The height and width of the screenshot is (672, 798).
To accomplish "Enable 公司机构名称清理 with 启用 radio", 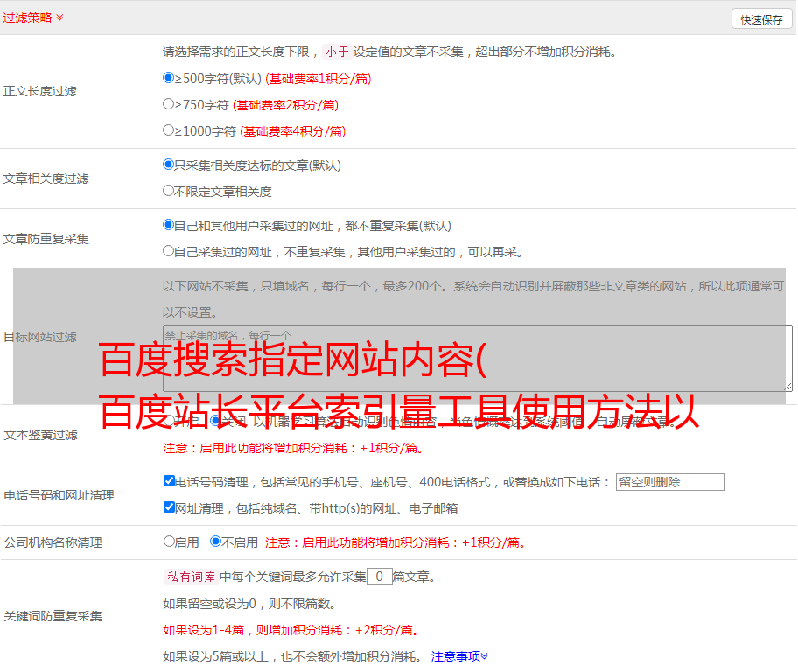I will tap(169, 542).
